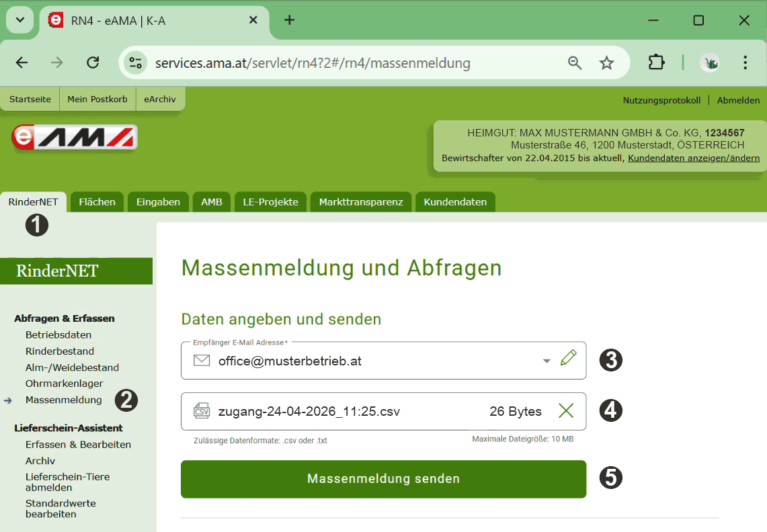Open the browser extensions puzzle icon
This screenshot has width=767, height=532.
656,62
